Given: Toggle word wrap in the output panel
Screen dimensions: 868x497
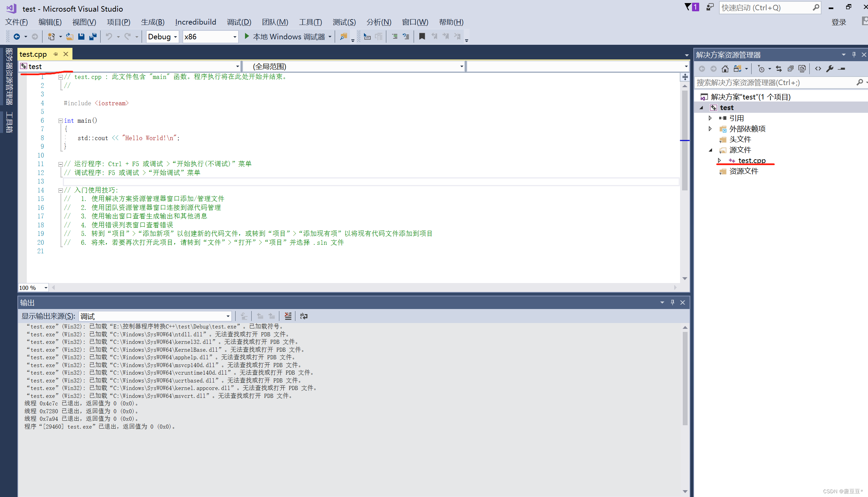Looking at the screenshot, I should pos(303,316).
